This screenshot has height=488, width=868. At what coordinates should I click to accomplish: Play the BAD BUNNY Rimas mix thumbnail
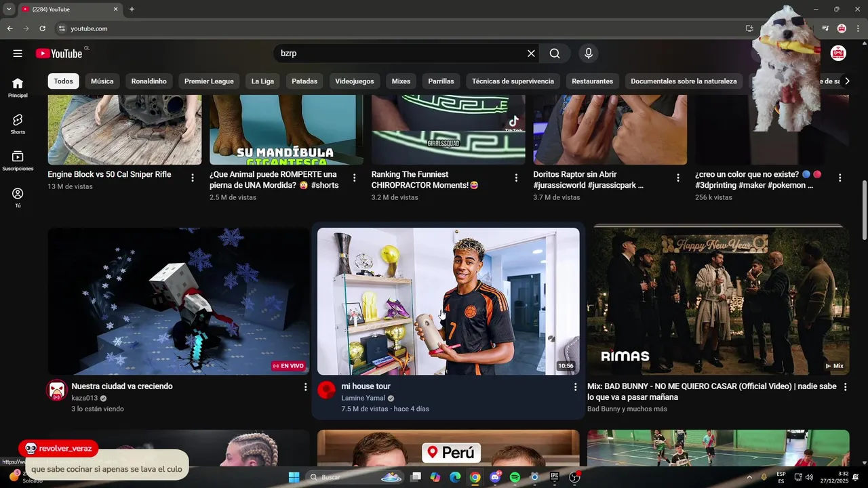pyautogui.click(x=718, y=301)
